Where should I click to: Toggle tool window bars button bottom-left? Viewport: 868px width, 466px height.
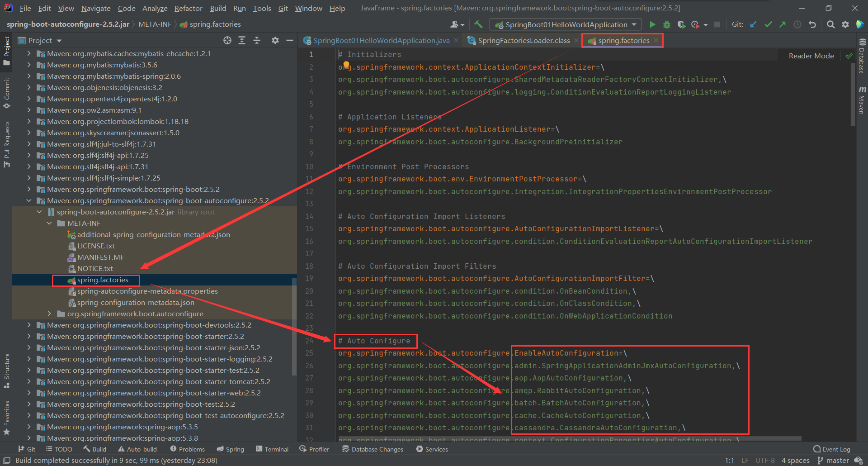coord(6,460)
